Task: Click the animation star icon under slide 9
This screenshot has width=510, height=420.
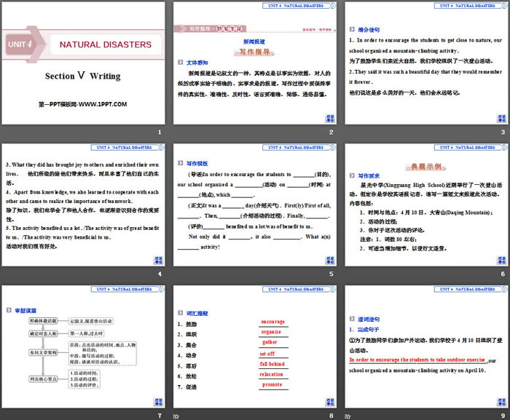Action: point(347,416)
